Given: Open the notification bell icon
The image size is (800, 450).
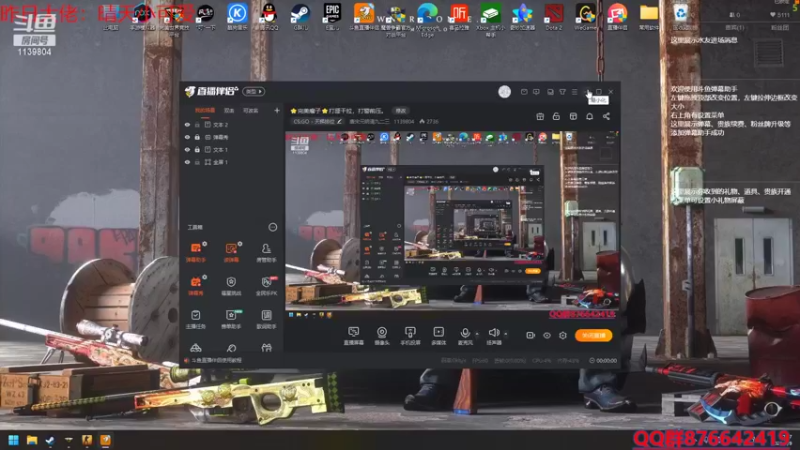Looking at the screenshot, I should (589, 116).
